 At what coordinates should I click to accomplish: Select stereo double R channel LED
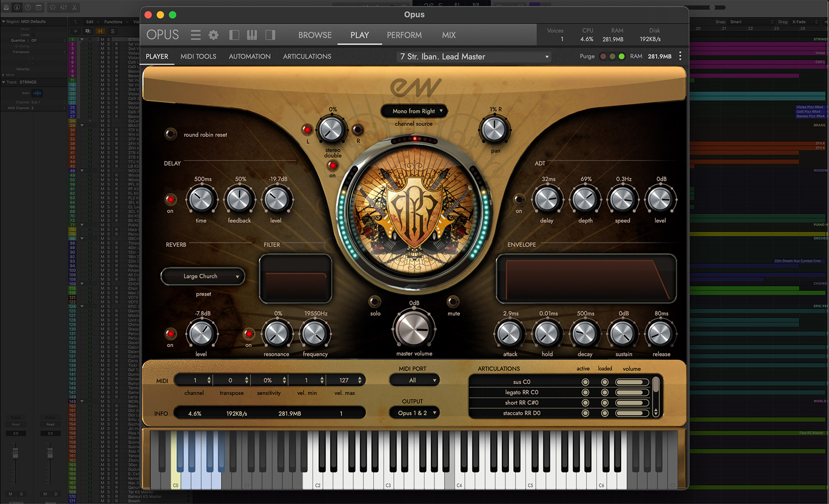tap(358, 130)
